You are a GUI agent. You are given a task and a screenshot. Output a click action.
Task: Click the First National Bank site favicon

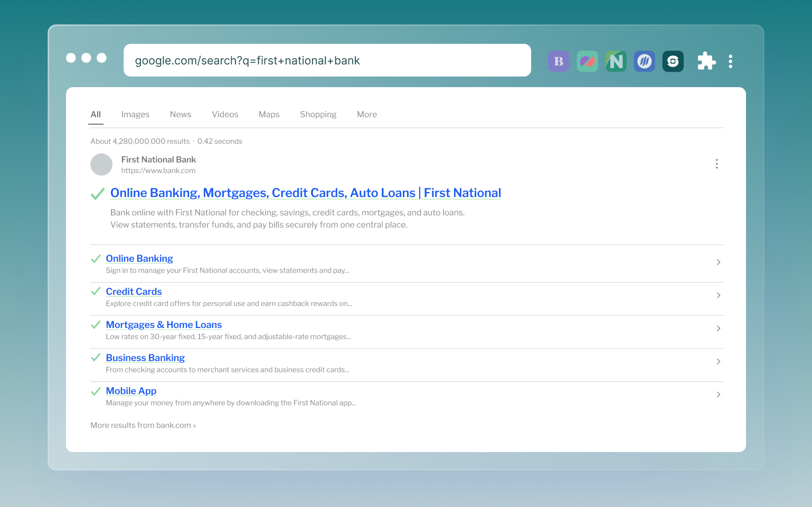click(101, 165)
